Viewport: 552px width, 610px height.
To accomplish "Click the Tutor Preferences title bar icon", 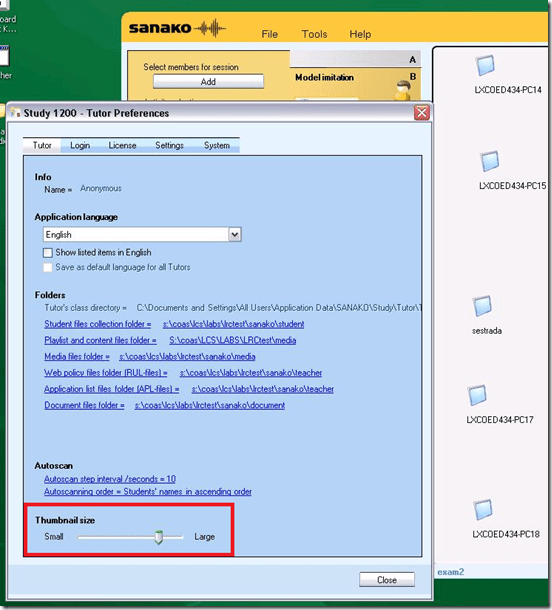I will (x=15, y=113).
